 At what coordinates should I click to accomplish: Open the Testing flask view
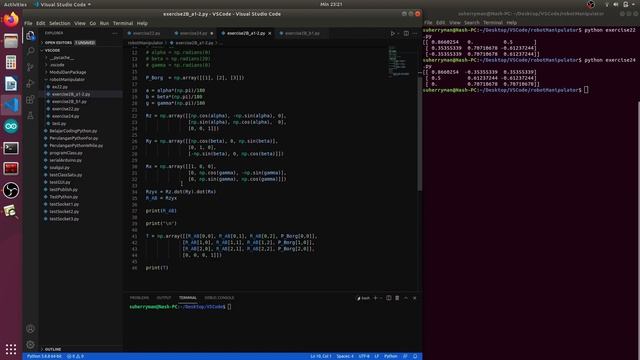pyautogui.click(x=31, y=116)
